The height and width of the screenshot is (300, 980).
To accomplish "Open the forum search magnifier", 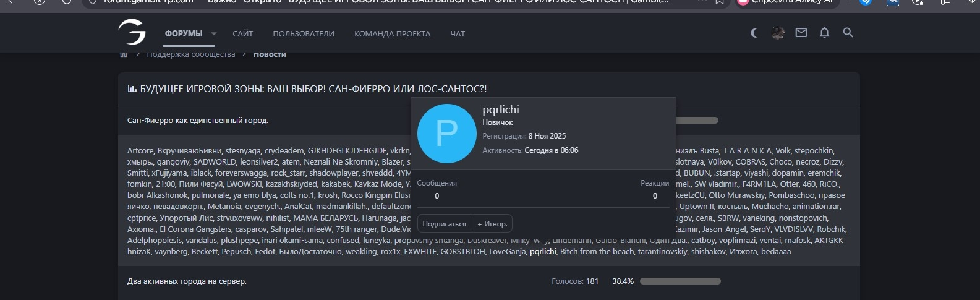I will tap(848, 33).
